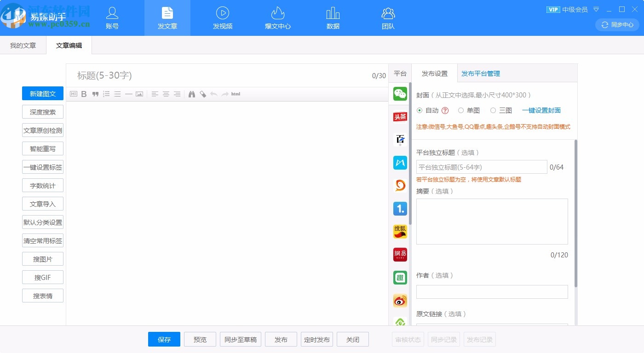Switch cover mode to 三图
This screenshot has width=644, height=353.
pyautogui.click(x=492, y=110)
